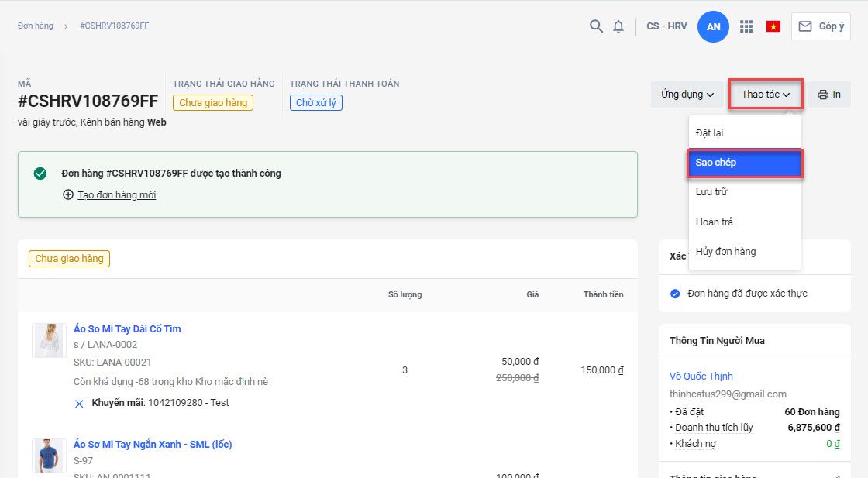Click the #CSHRV108769FF breadcrumb
Screen dimensions: 868x478
(115, 26)
